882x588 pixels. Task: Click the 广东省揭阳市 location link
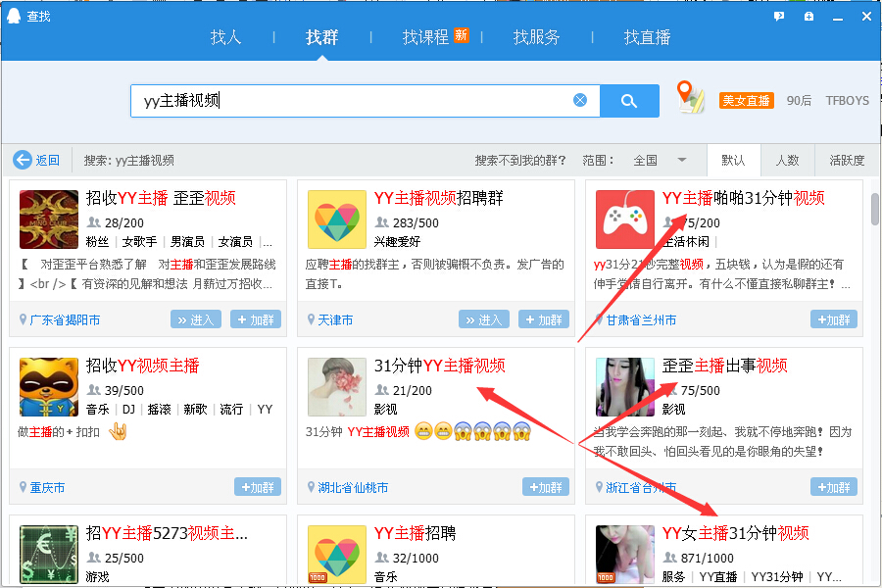pos(65,320)
